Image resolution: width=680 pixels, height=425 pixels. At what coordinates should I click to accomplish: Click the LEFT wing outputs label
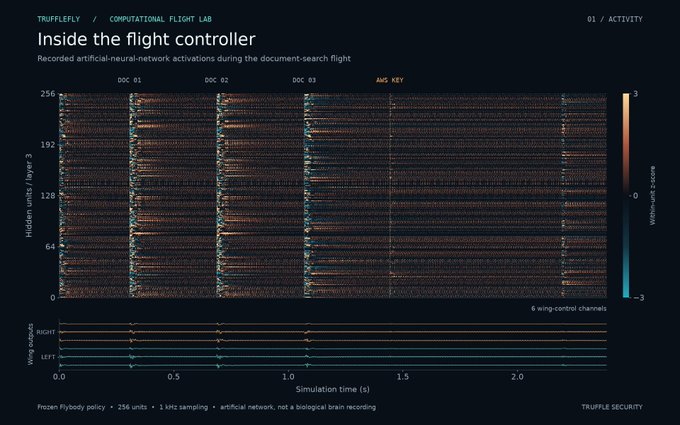coord(48,357)
